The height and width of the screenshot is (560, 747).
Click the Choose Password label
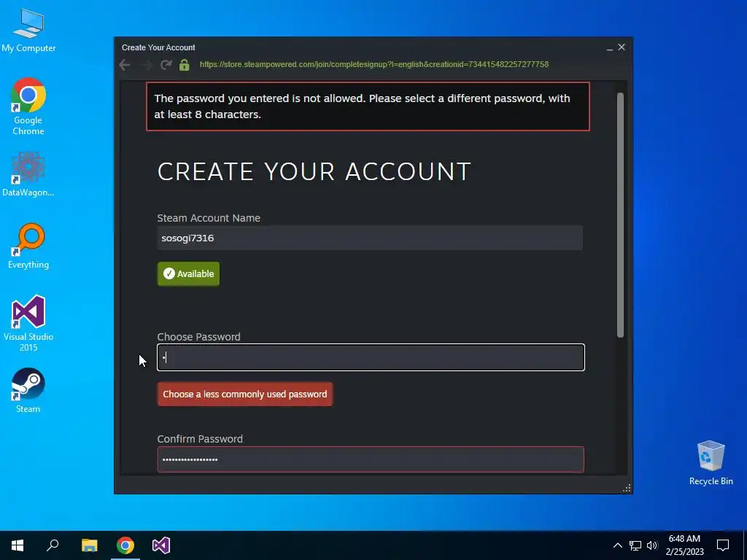coord(198,337)
